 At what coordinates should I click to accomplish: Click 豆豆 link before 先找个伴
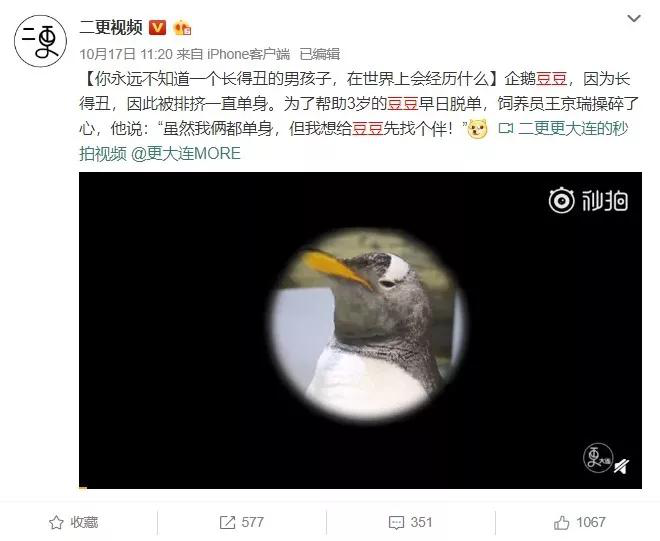pyautogui.click(x=367, y=128)
